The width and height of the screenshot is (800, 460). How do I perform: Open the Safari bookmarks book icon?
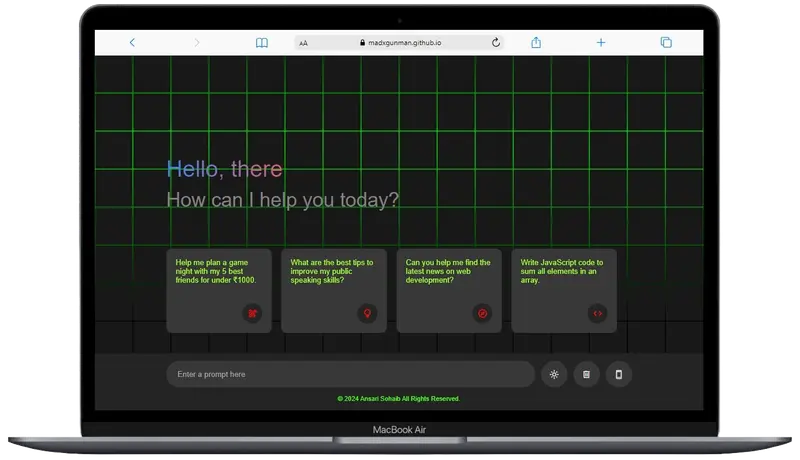262,43
